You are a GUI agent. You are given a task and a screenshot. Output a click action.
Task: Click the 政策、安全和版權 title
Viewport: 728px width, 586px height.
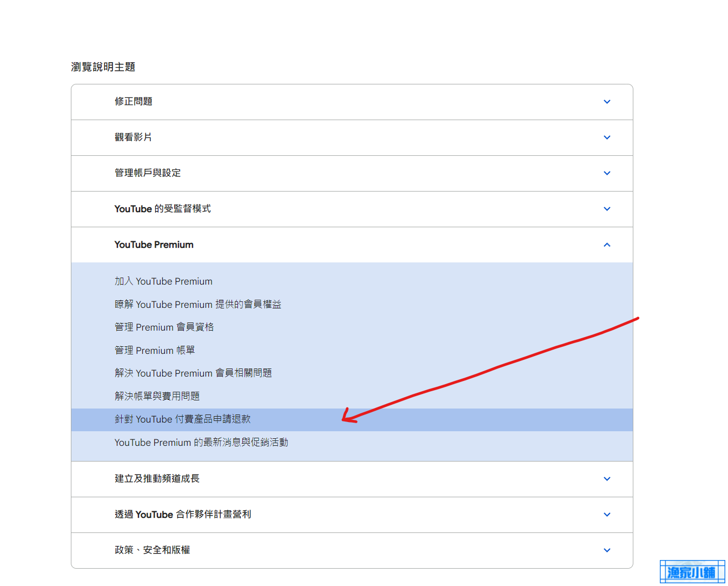[153, 550]
